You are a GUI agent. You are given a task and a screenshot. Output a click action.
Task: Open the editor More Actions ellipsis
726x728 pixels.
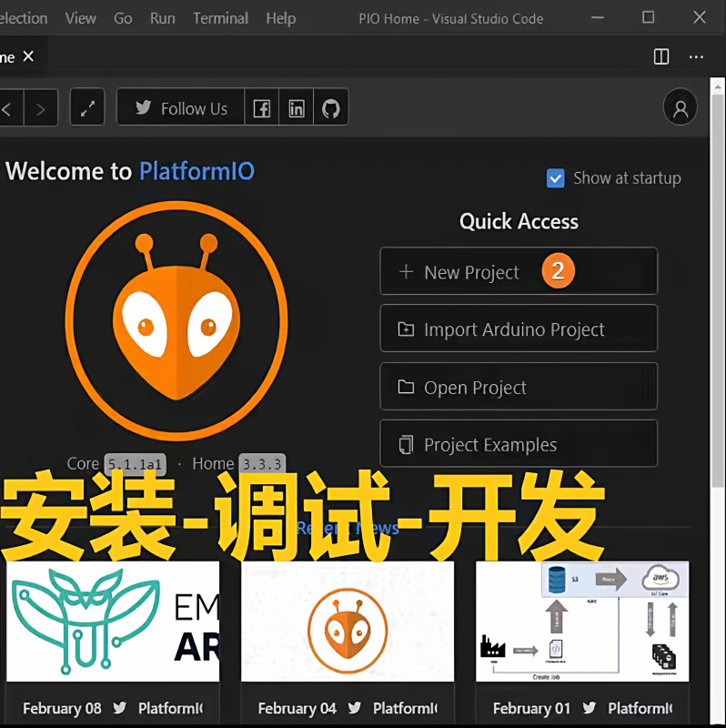pyautogui.click(x=696, y=57)
